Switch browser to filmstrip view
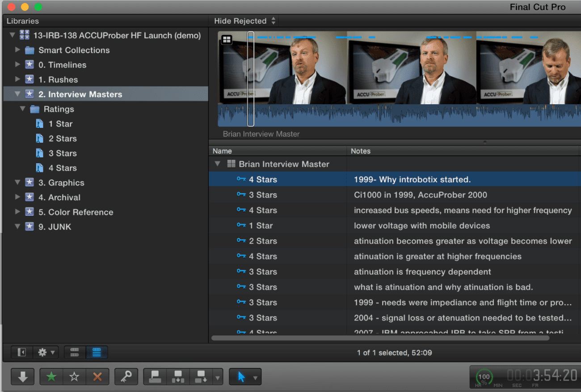 (x=74, y=352)
